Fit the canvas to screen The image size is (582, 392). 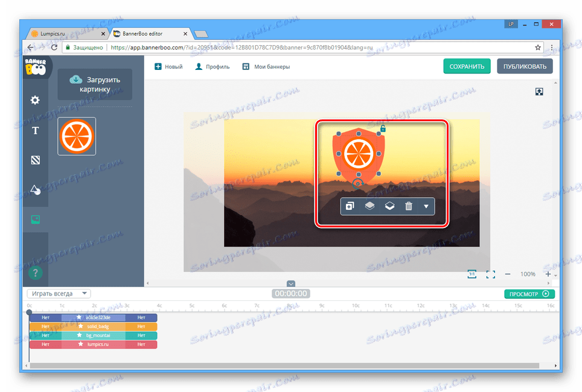click(491, 274)
